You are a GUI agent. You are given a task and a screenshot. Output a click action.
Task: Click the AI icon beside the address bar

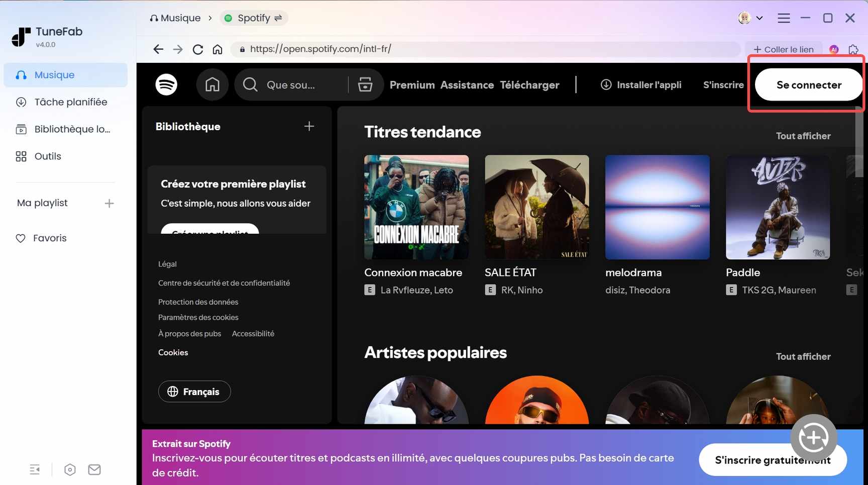833,49
